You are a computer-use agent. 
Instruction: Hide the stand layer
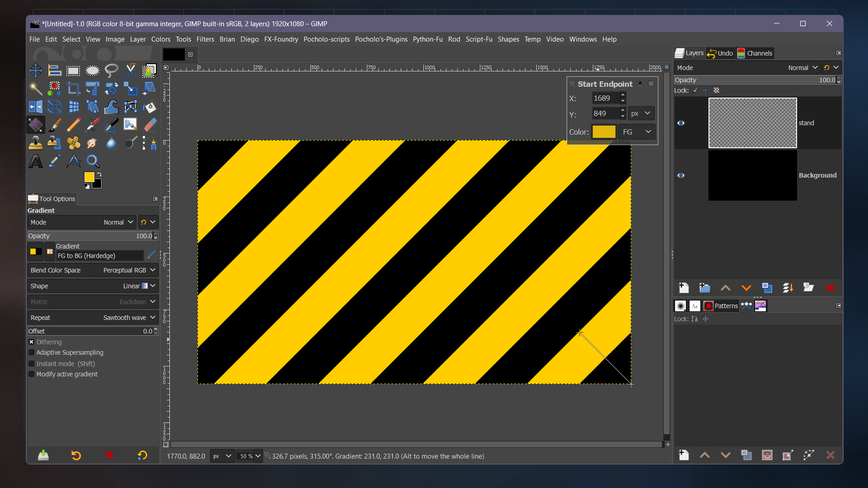pyautogui.click(x=681, y=123)
